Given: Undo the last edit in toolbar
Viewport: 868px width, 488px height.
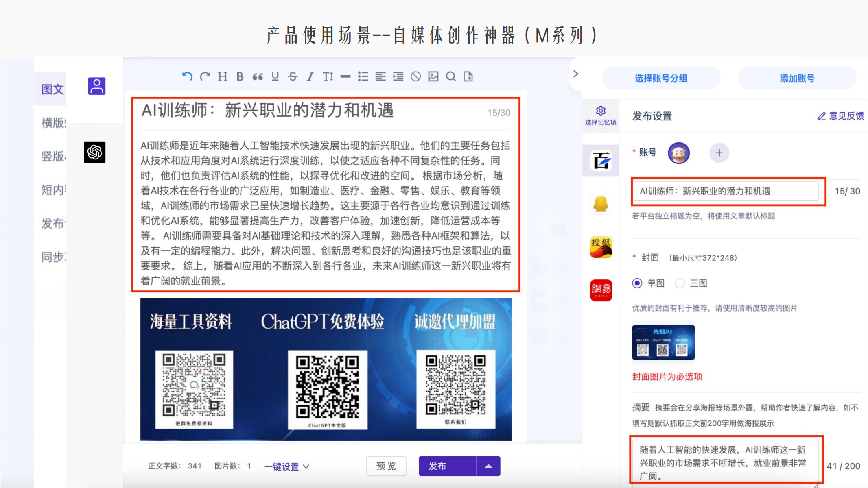Looking at the screenshot, I should (x=187, y=76).
